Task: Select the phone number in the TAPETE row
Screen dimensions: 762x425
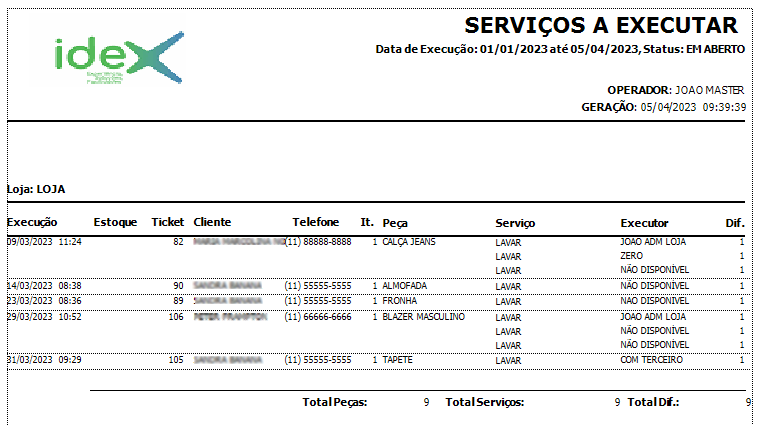Action: pyautogui.click(x=318, y=359)
